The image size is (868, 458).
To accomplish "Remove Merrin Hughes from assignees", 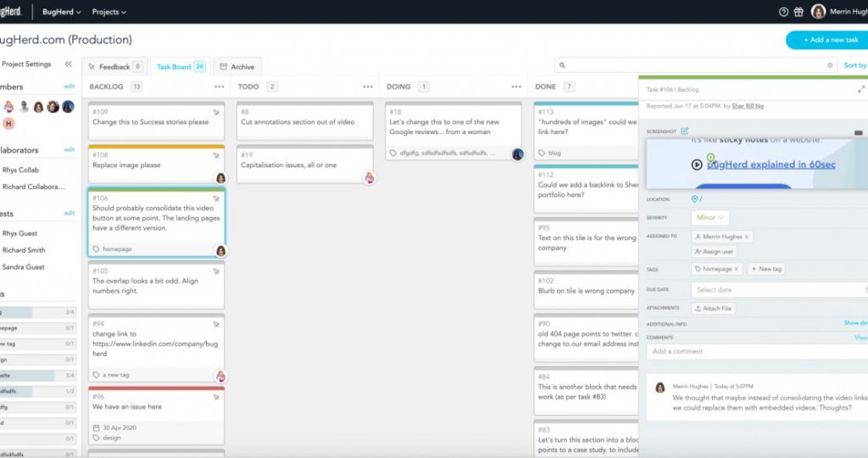I will 747,237.
